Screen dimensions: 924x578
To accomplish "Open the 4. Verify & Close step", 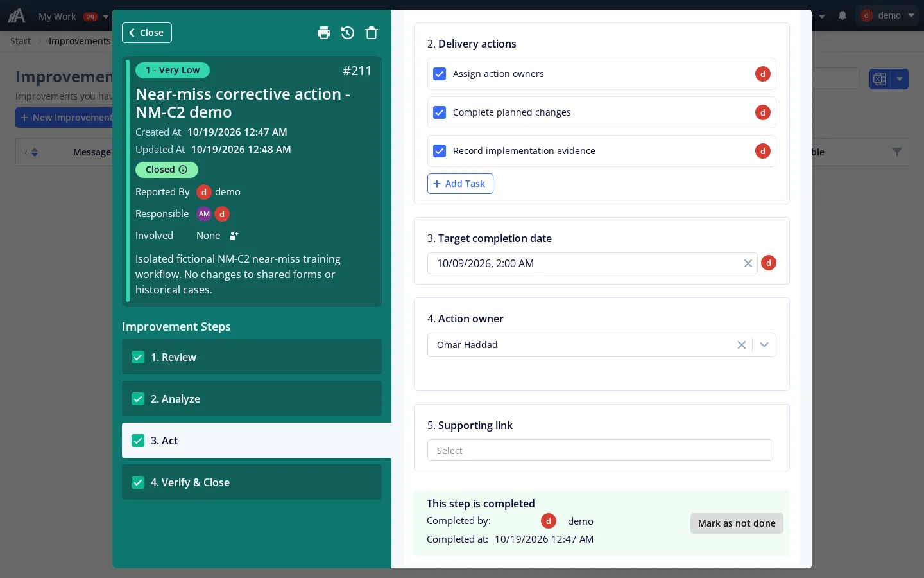I will coord(252,482).
